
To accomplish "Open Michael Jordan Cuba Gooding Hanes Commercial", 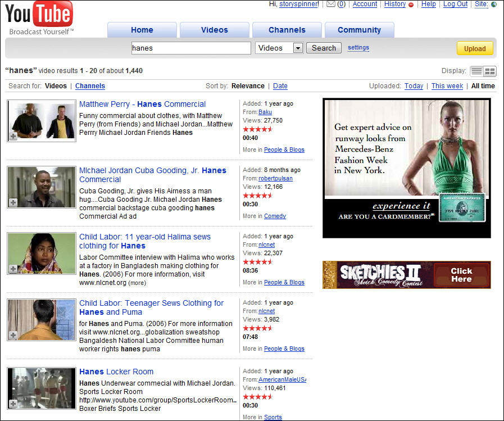I will (153, 175).
